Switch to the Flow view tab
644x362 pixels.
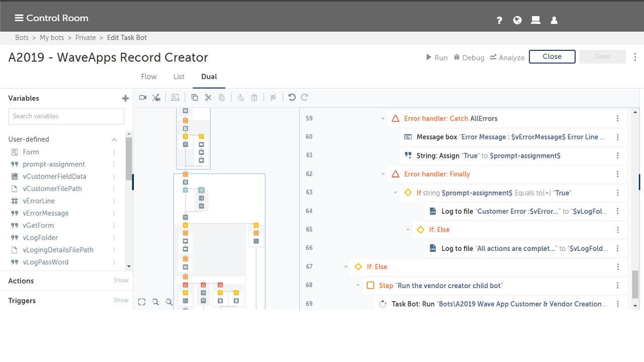pyautogui.click(x=149, y=77)
